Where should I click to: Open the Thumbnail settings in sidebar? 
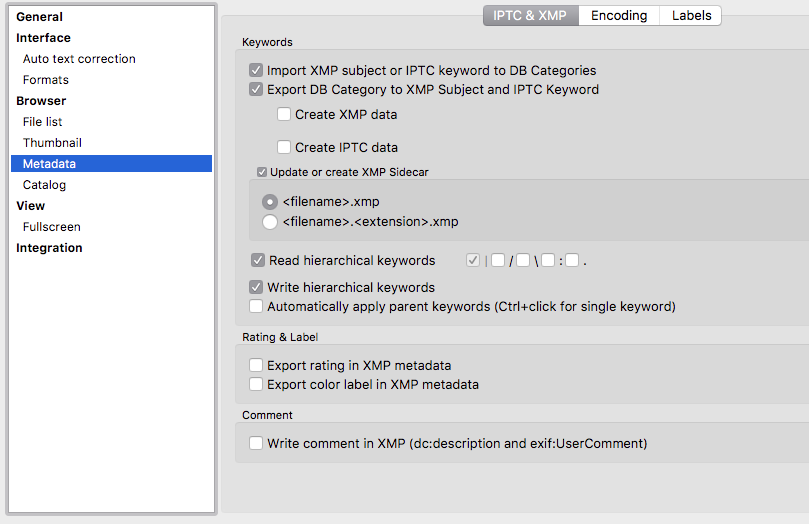coord(52,143)
